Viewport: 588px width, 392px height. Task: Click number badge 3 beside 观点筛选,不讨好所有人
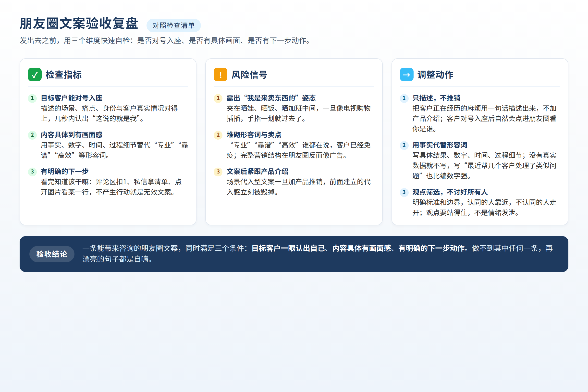[x=404, y=192]
